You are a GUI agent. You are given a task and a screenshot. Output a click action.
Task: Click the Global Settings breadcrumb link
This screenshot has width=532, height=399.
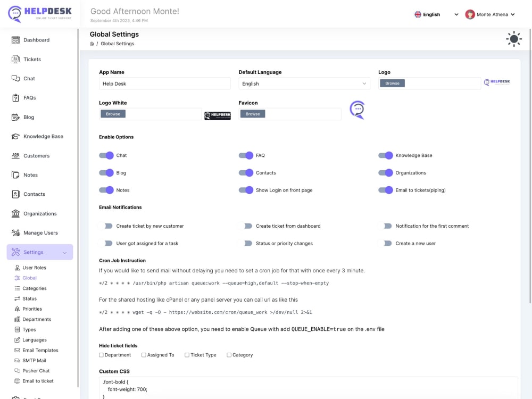click(x=118, y=44)
